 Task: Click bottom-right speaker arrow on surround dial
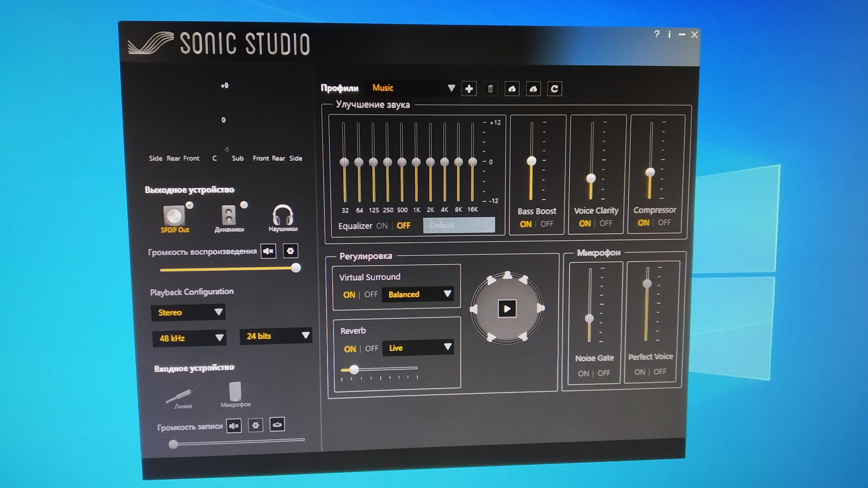click(523, 337)
